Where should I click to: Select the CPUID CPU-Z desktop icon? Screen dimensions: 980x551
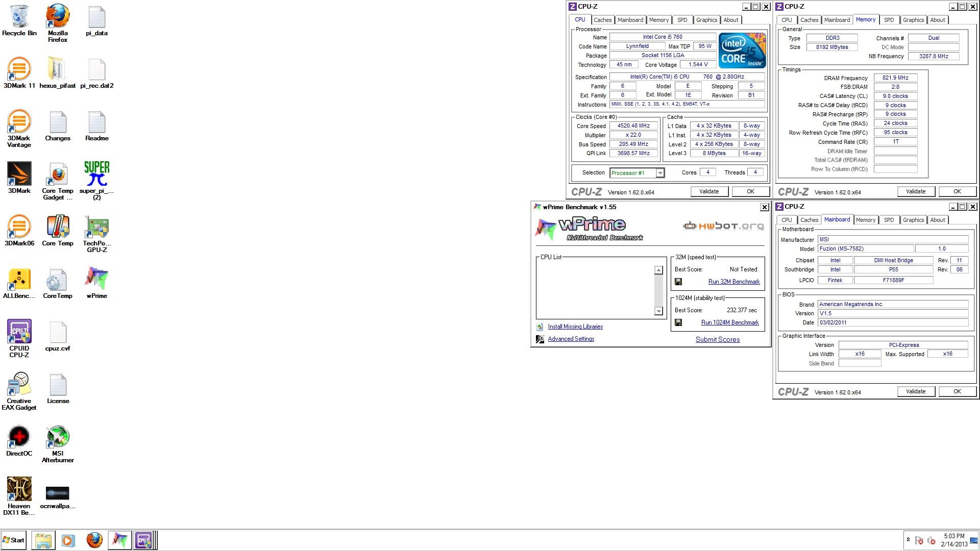[19, 338]
